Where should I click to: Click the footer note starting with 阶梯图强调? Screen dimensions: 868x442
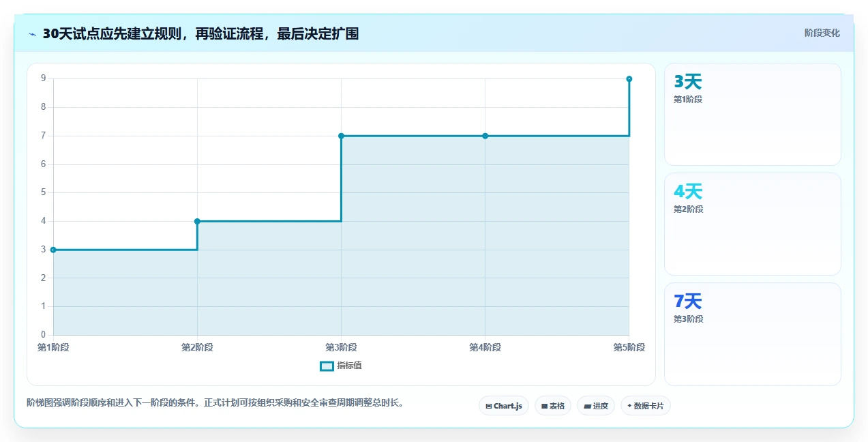tap(215, 402)
